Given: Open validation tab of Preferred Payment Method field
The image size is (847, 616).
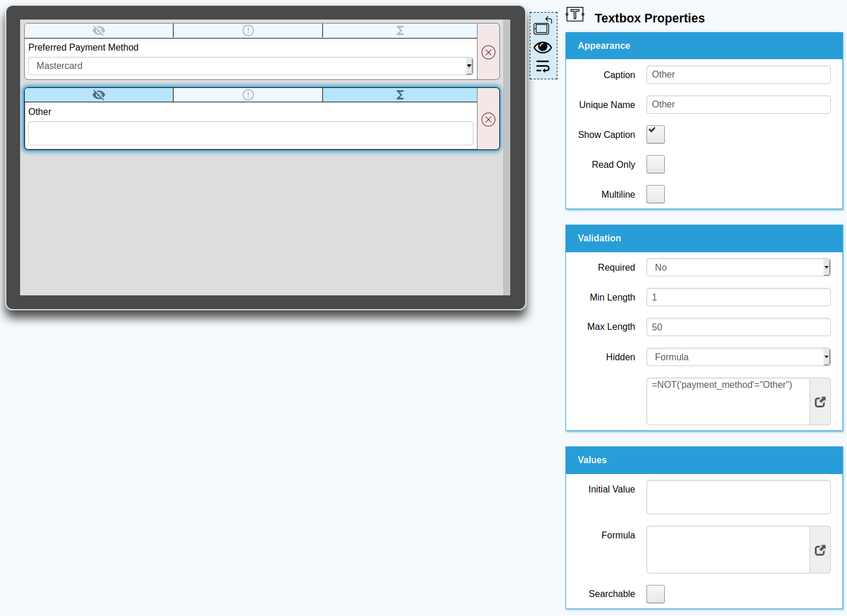Looking at the screenshot, I should point(248,30).
